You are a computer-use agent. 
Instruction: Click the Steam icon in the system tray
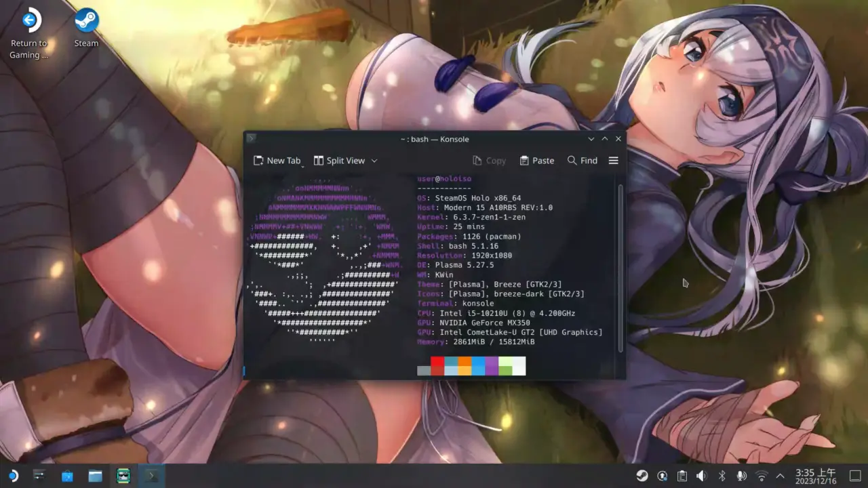point(642,476)
